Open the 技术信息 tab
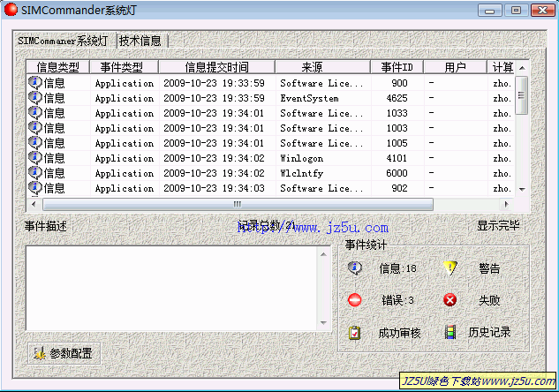Viewport: 559px width, 392px height. 140,41
